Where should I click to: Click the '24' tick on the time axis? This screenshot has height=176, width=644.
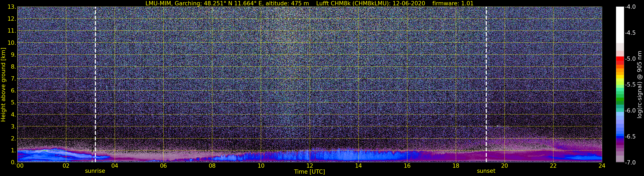pos(602,166)
